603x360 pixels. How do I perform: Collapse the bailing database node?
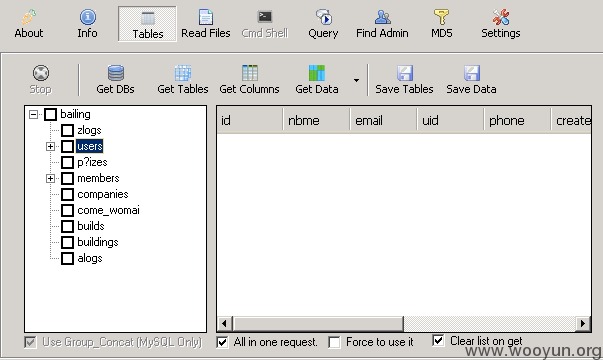tap(34, 114)
